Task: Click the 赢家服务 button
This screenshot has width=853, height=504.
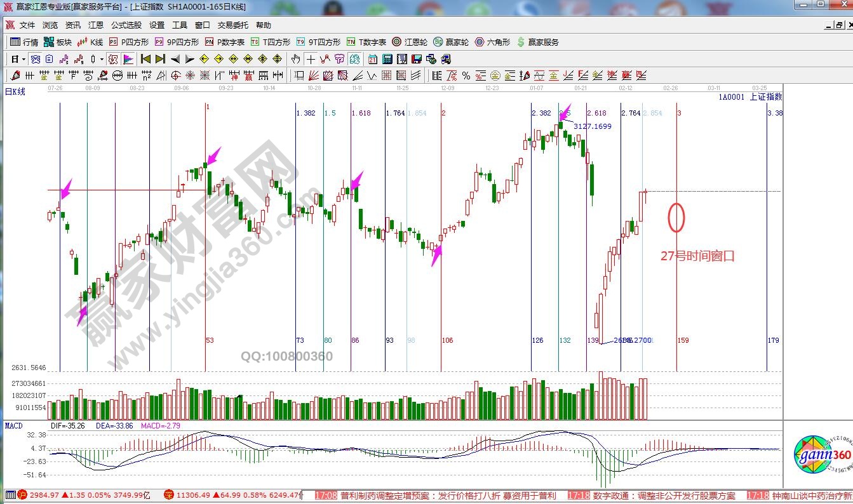Action: click(538, 42)
